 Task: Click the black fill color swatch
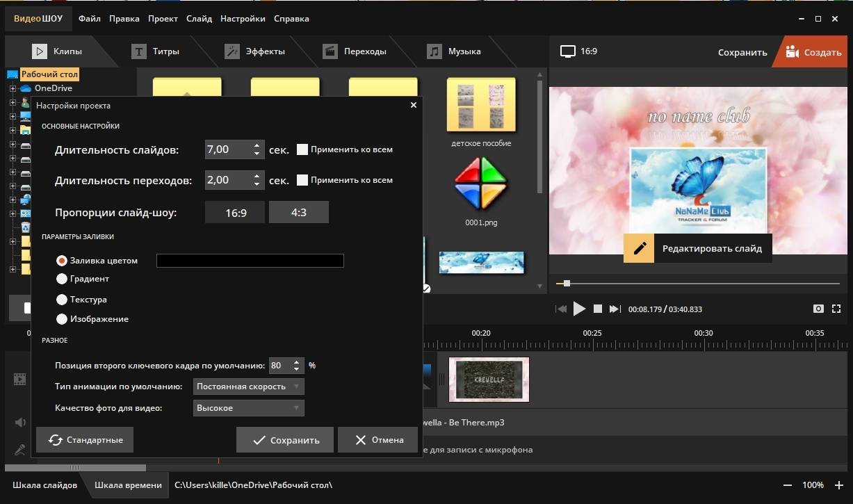[250, 261]
